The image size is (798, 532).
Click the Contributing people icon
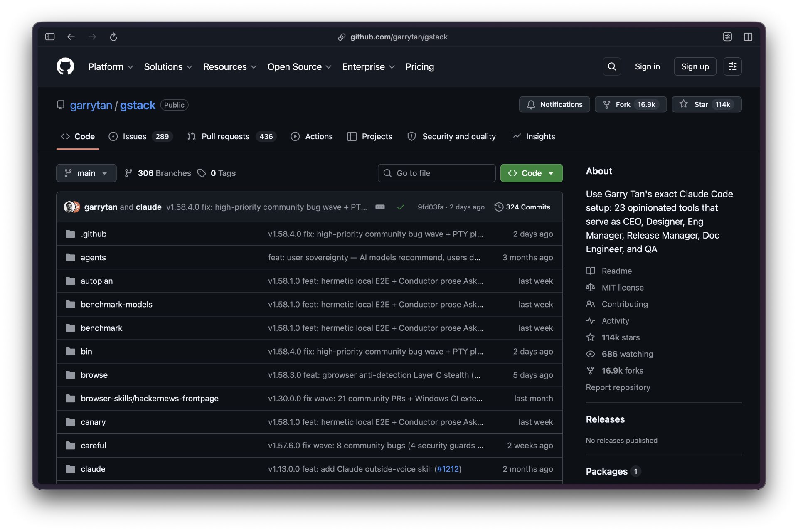pos(591,304)
